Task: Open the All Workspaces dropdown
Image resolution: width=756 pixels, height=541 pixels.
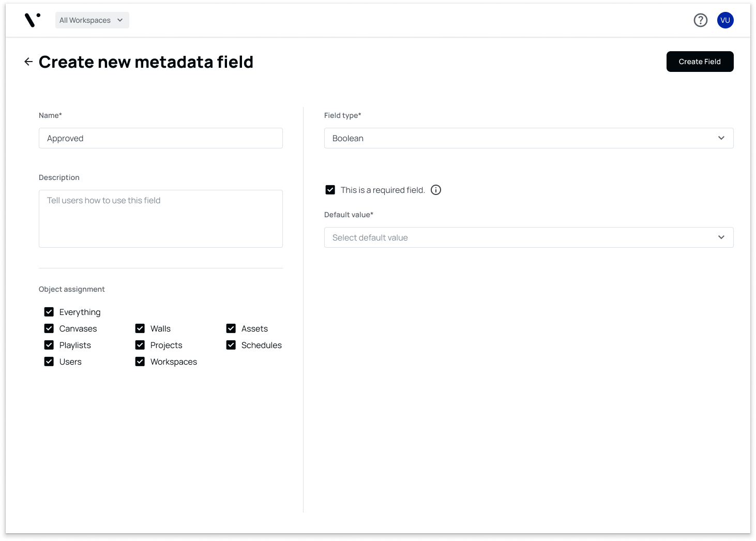Action: (92, 20)
